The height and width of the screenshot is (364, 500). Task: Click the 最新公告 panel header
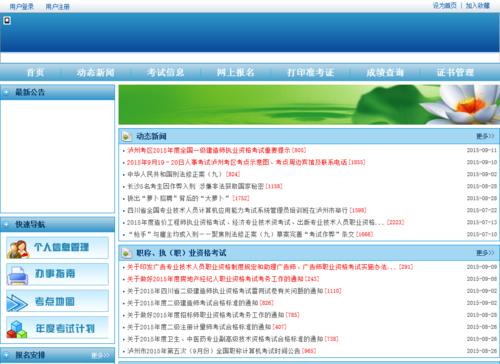pyautogui.click(x=58, y=92)
